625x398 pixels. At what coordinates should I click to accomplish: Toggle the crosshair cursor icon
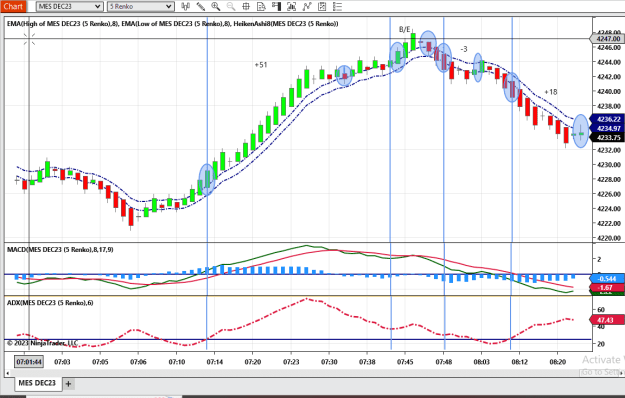coord(246,6)
